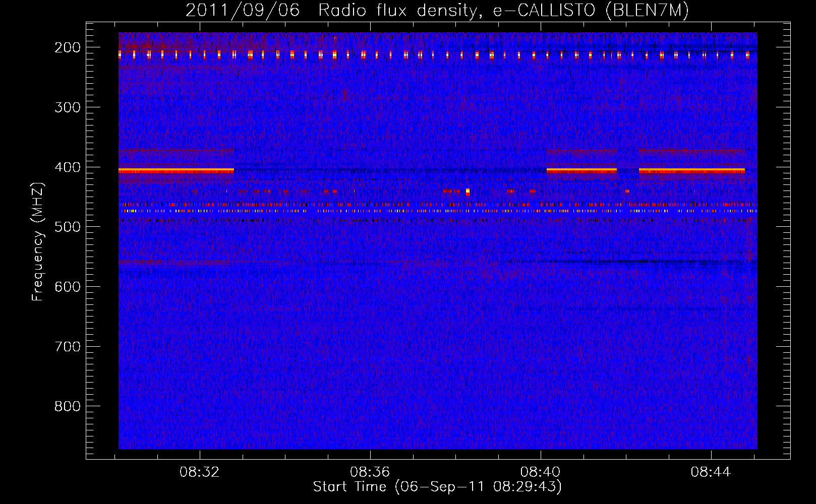The height and width of the screenshot is (504, 816).
Task: Click the 08:44 time tick label
Action: (711, 472)
